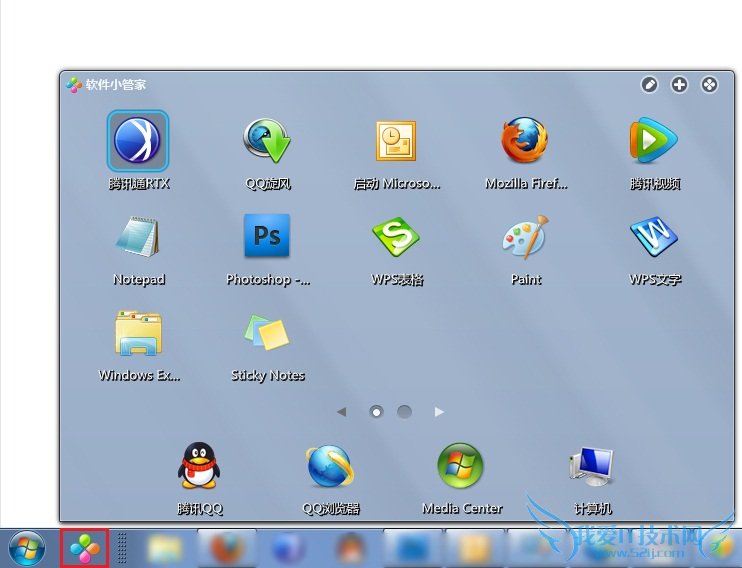Click the Windows Ex... label text

[139, 375]
